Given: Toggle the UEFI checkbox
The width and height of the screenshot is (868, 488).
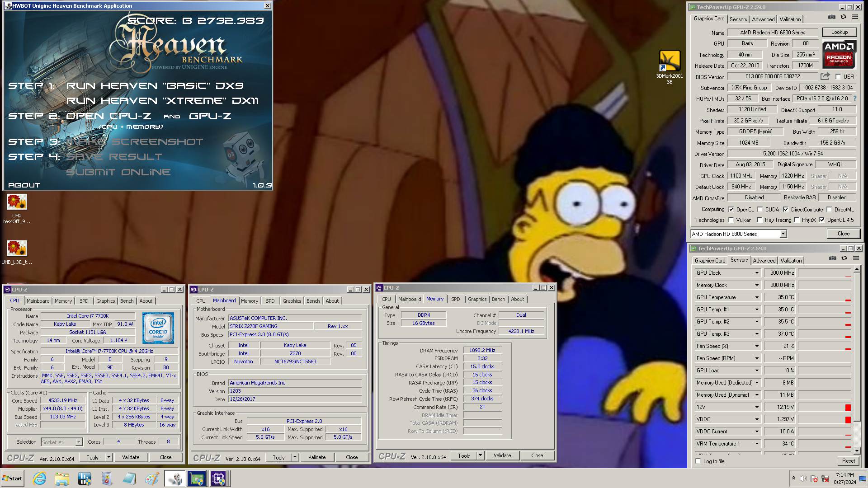Looking at the screenshot, I should click(x=838, y=77).
